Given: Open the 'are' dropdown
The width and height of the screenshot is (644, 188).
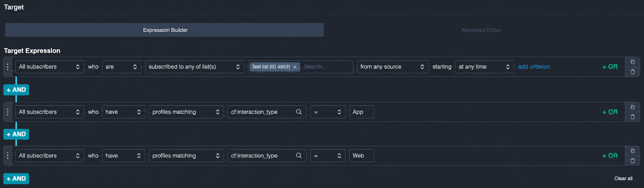Looking at the screenshot, I should click(122, 67).
